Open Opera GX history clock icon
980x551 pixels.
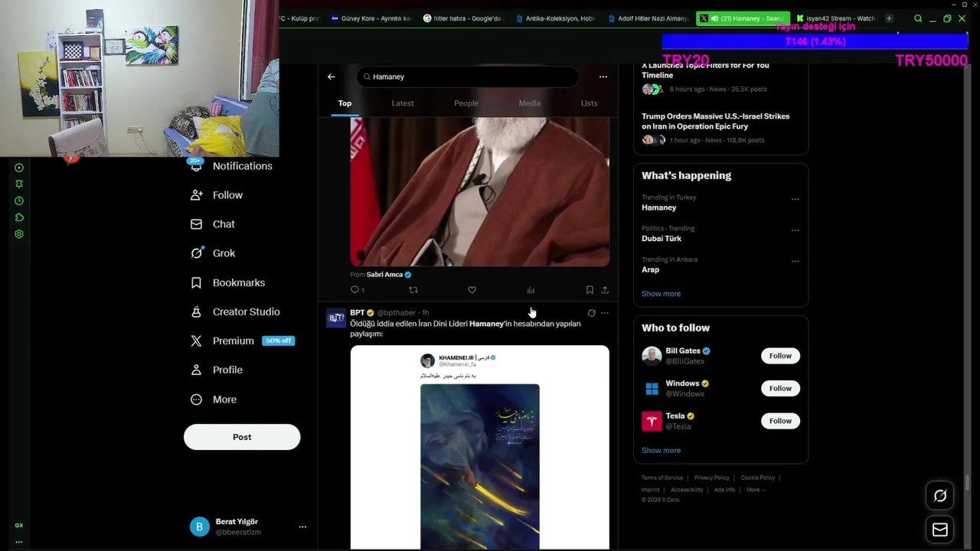pyautogui.click(x=19, y=201)
